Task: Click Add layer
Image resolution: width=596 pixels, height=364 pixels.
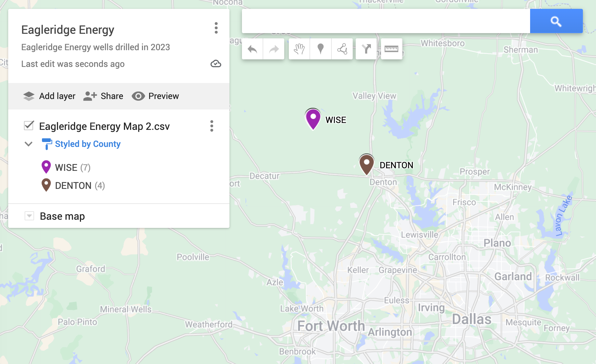Action: (x=49, y=96)
